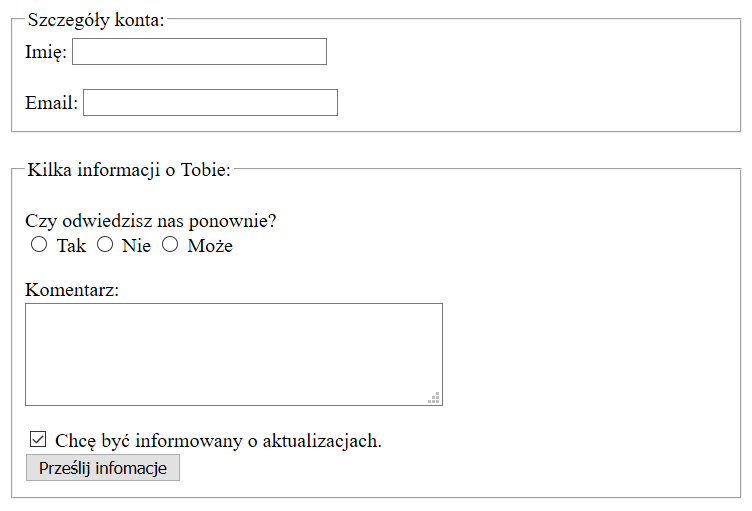752x511 pixels.
Task: Click the Komentarz: label
Action: click(72, 290)
